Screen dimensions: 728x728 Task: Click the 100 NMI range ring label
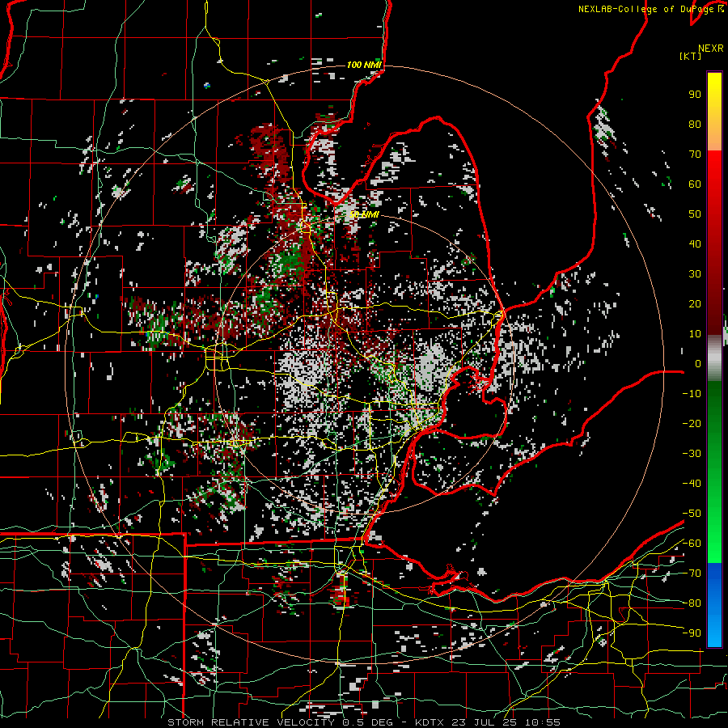click(x=364, y=65)
